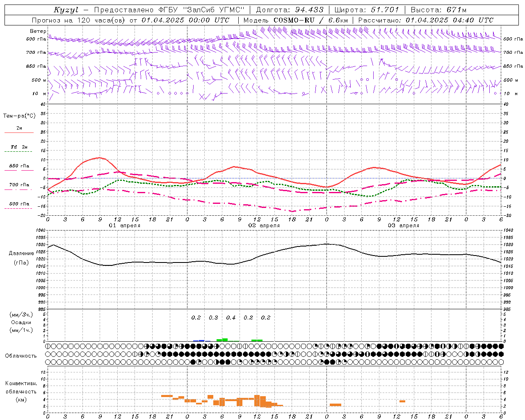Viewport: 525px width, 420px height.
Task: Click the dash-dot line under 700 гПа legend
Action: click(18, 190)
